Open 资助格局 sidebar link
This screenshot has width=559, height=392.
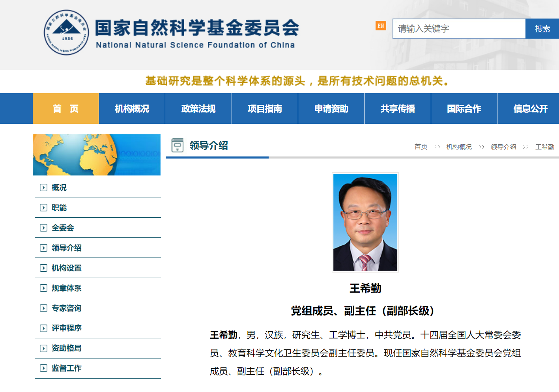tap(67, 348)
